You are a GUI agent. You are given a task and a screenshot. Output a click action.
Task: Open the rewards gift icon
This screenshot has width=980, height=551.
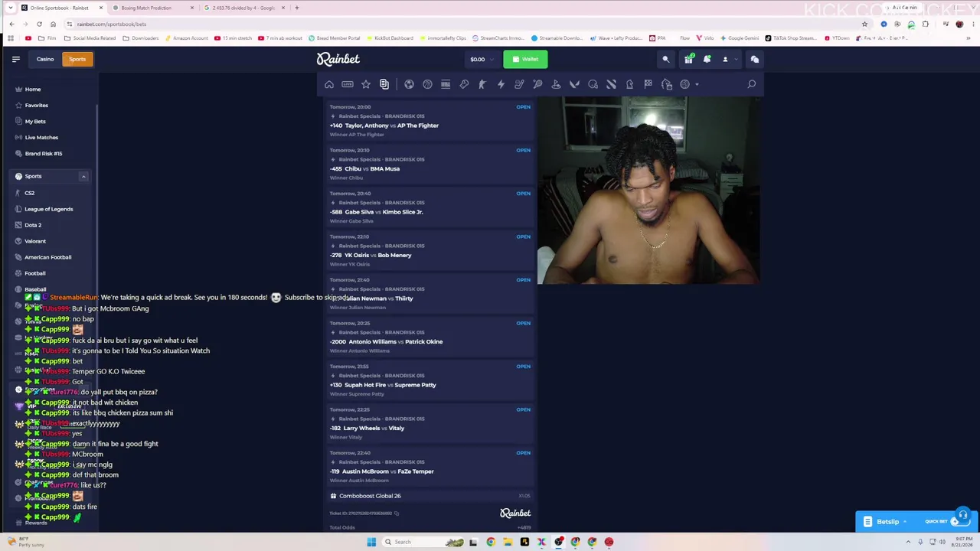click(688, 59)
